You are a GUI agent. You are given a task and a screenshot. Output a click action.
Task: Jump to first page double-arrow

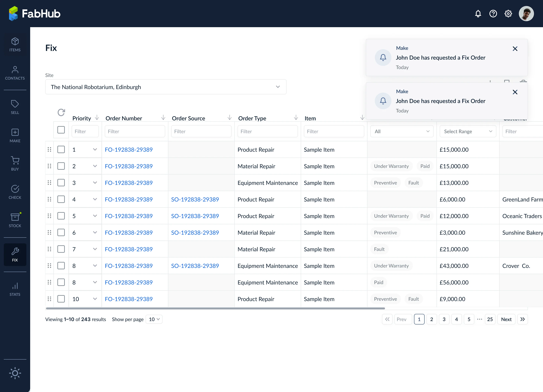[387, 319]
